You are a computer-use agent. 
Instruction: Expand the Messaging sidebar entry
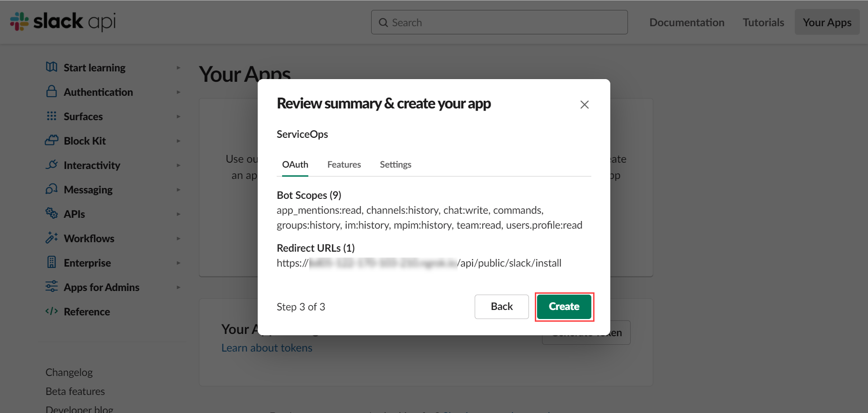pos(179,189)
